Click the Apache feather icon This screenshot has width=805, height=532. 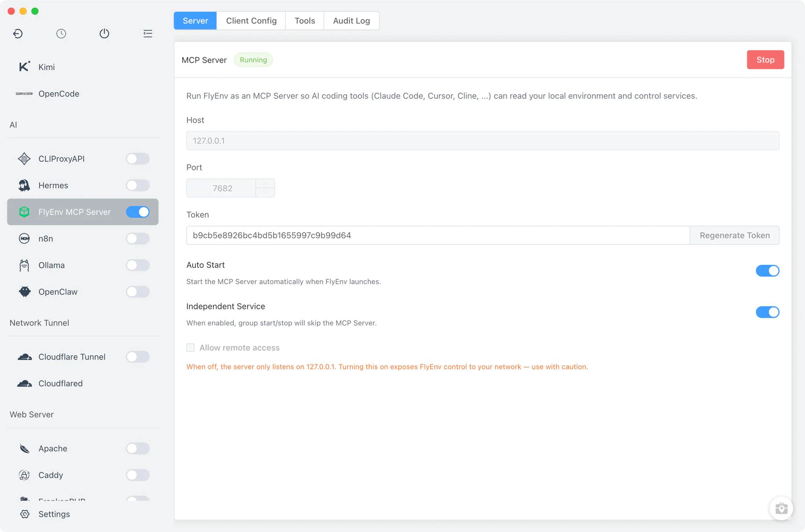click(x=24, y=448)
